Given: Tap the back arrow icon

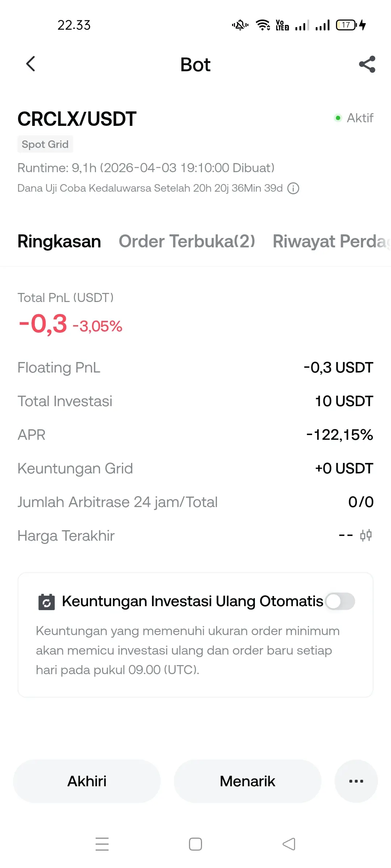Looking at the screenshot, I should click(x=31, y=64).
